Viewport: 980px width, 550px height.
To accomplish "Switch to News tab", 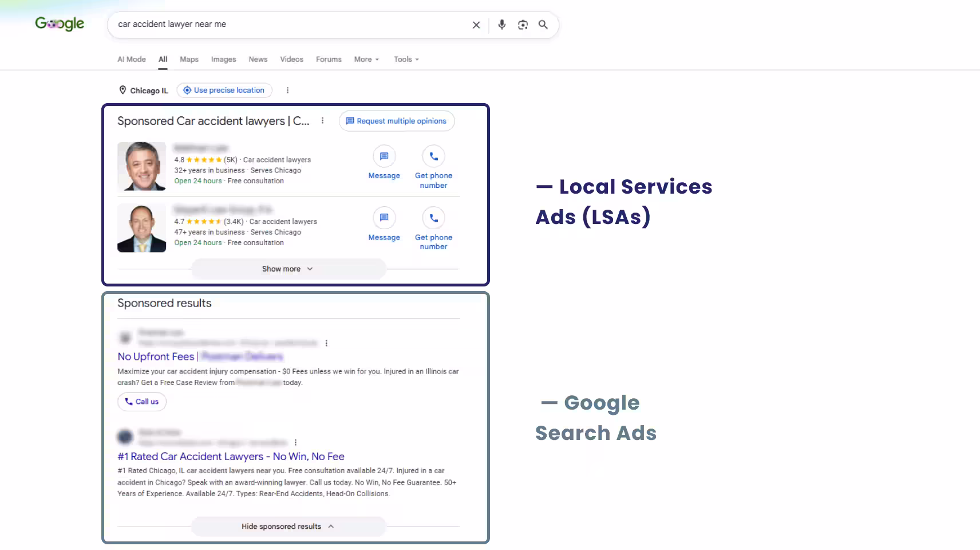I will click(x=258, y=59).
